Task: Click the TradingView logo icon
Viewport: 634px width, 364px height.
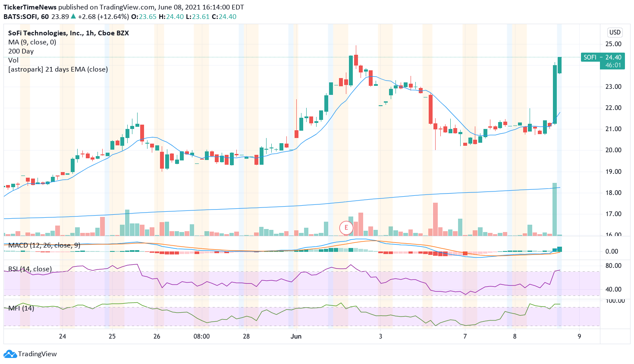Action: [x=10, y=354]
